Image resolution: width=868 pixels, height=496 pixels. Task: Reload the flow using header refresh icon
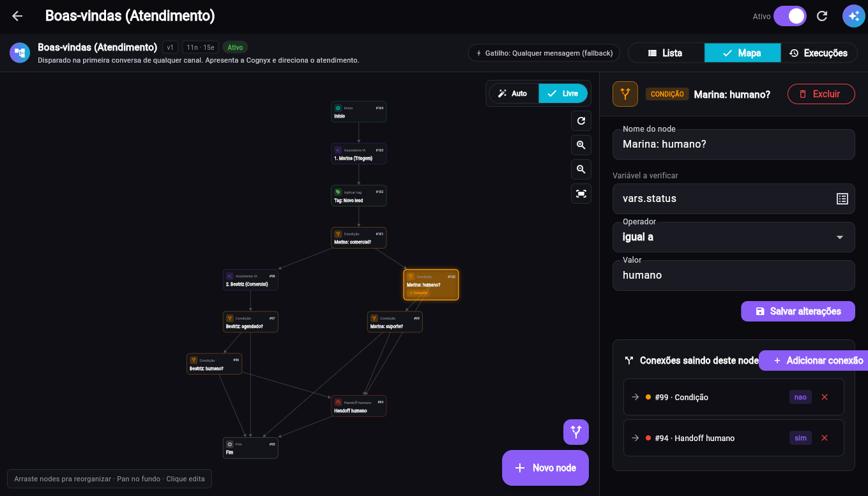coord(823,17)
